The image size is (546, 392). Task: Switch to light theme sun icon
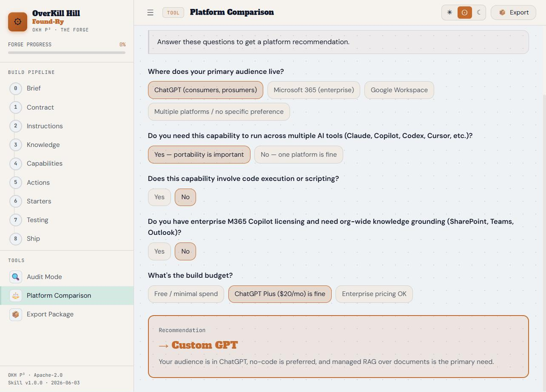click(450, 13)
